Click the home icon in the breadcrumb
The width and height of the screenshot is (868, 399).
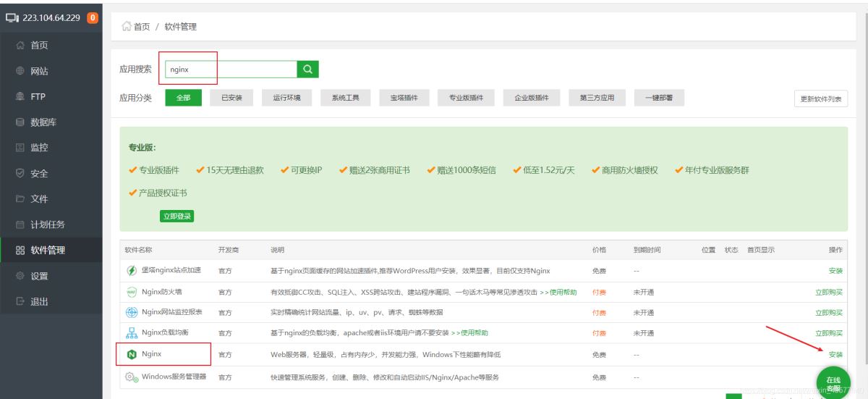[x=126, y=27]
